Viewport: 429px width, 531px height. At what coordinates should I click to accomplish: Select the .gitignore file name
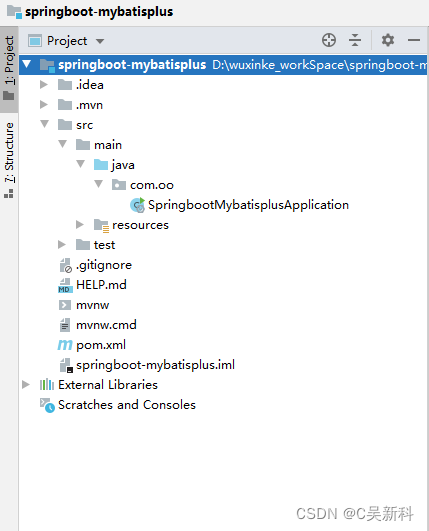tap(104, 265)
